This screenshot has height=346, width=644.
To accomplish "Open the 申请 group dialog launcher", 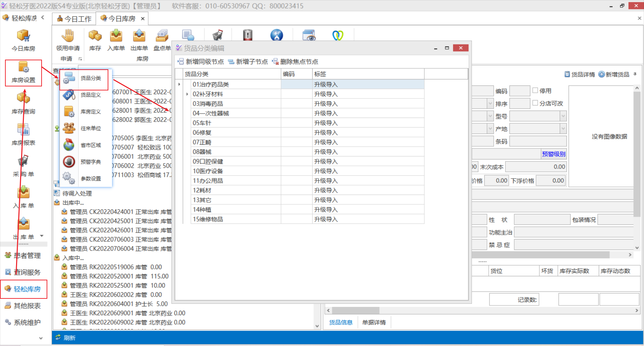I will coord(80,59).
